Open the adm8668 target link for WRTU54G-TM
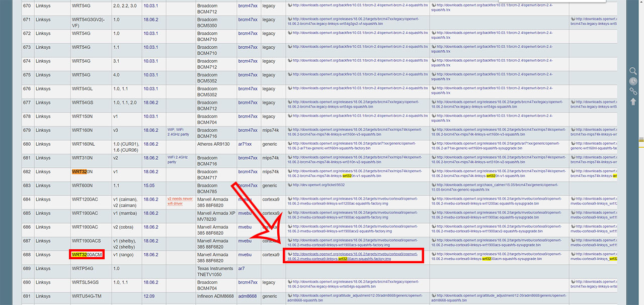The height and width of the screenshot is (305, 644). [x=248, y=296]
